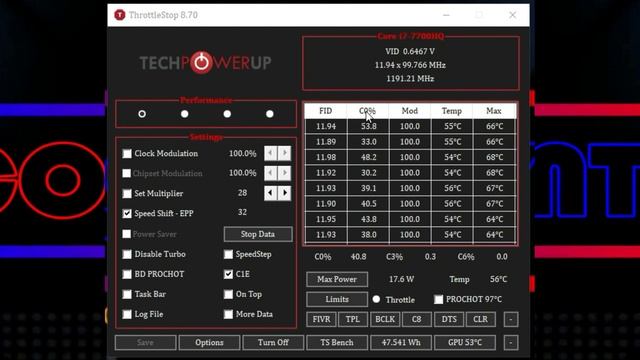Increase Clock Modulation with right arrow
Image resolution: width=640 pixels, height=360 pixels.
pyautogui.click(x=284, y=153)
